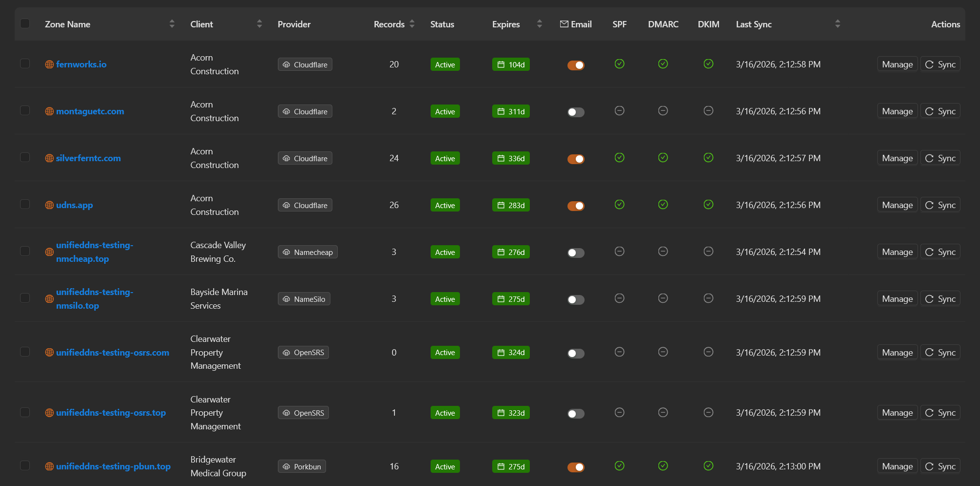Viewport: 980px width, 486px height.
Task: Click the Status column header
Action: point(442,24)
